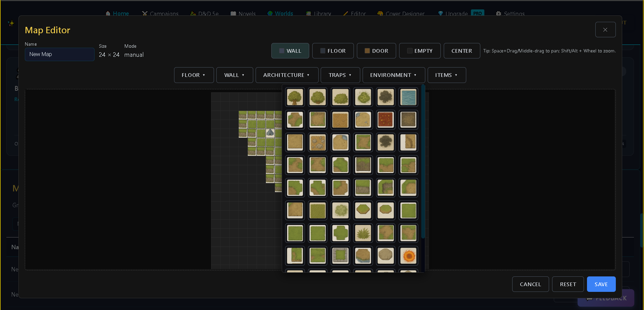Viewport: 644px width, 310px height.
Task: Select the gray cobblestone floor tile
Action: click(340, 256)
